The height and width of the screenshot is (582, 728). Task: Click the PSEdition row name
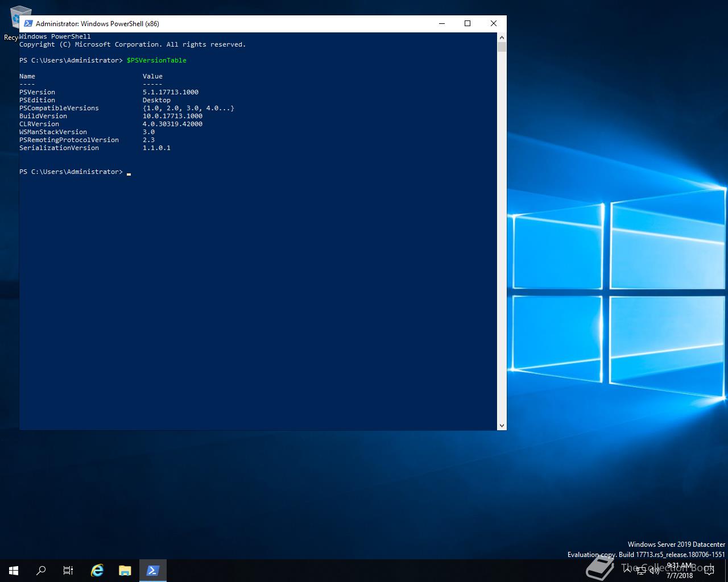pyautogui.click(x=37, y=100)
